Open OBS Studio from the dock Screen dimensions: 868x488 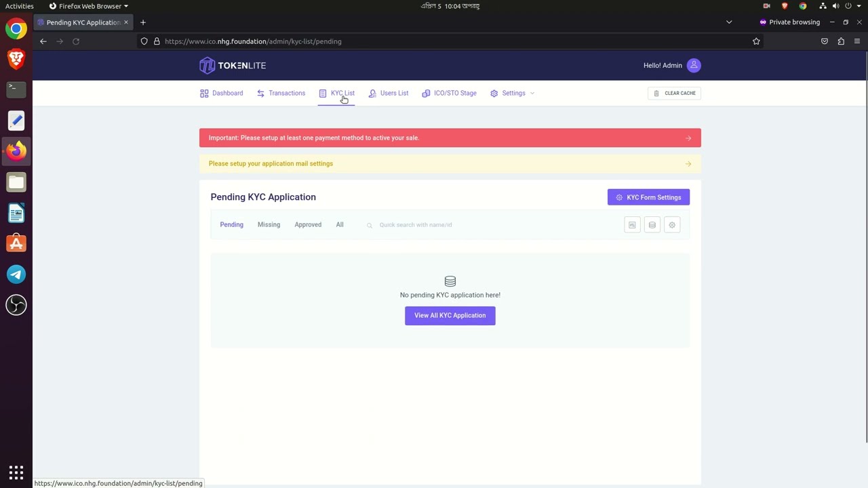tap(16, 305)
